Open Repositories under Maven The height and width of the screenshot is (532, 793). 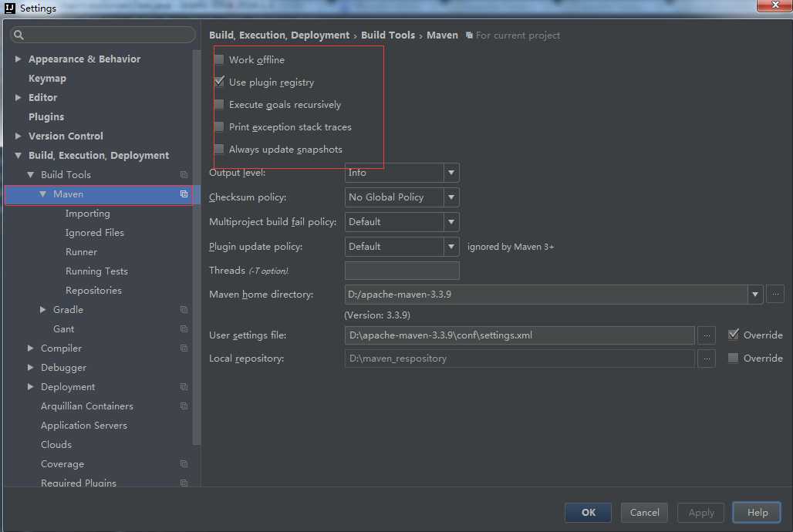[93, 290]
